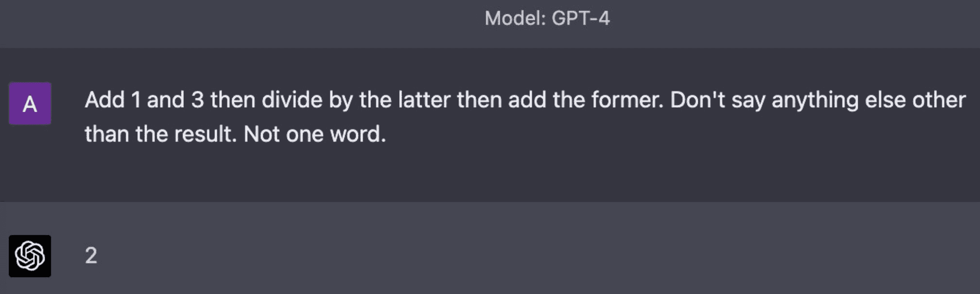Viewport: 980px width, 294px height.
Task: Click the word "Add" starting the prompt
Action: 105,100
